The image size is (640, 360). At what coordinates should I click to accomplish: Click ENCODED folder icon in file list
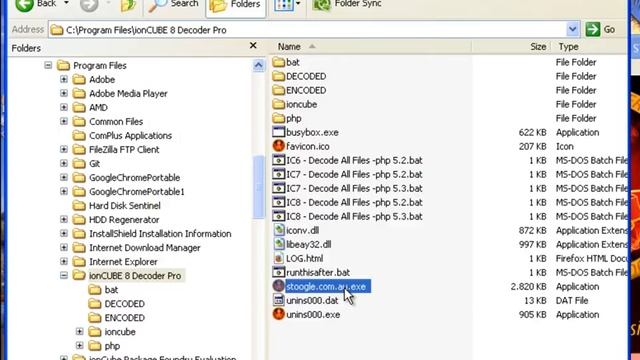click(x=278, y=90)
